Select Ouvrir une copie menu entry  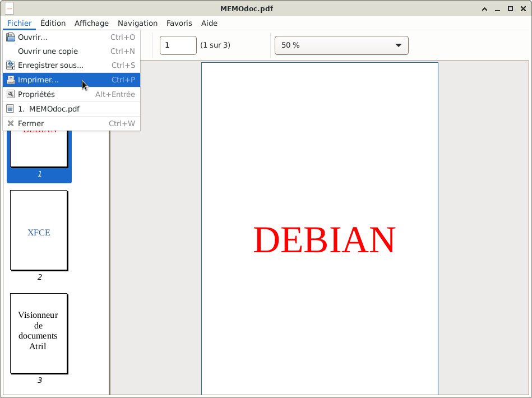coord(71,51)
